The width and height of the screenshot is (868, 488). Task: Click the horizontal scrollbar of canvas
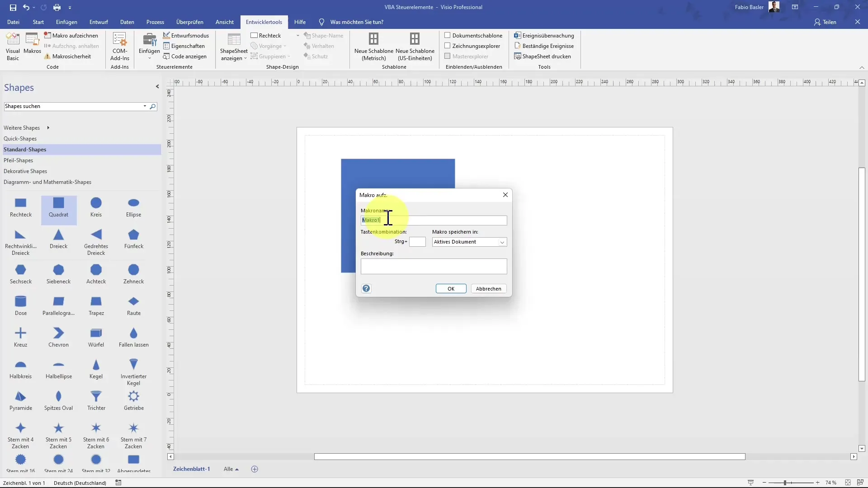pyautogui.click(x=529, y=457)
